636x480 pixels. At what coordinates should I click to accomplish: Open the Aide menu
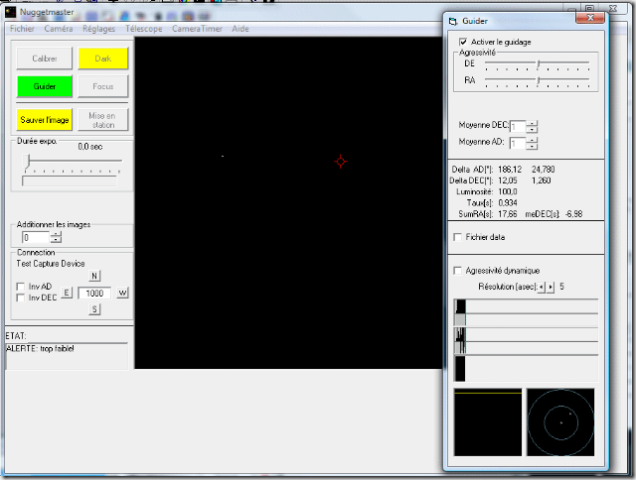coord(240,29)
